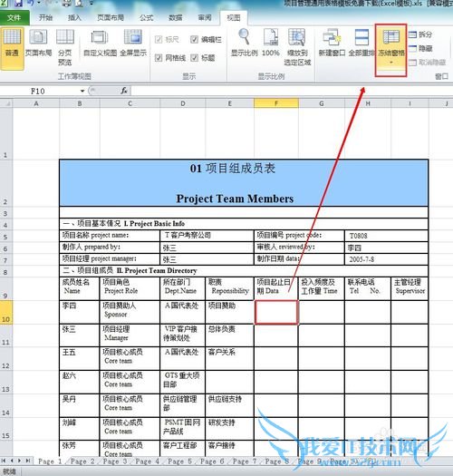Image resolution: width=453 pixels, height=476 pixels.
Task: Enter Full Screen (全屏显示) mode
Action: tap(133, 44)
